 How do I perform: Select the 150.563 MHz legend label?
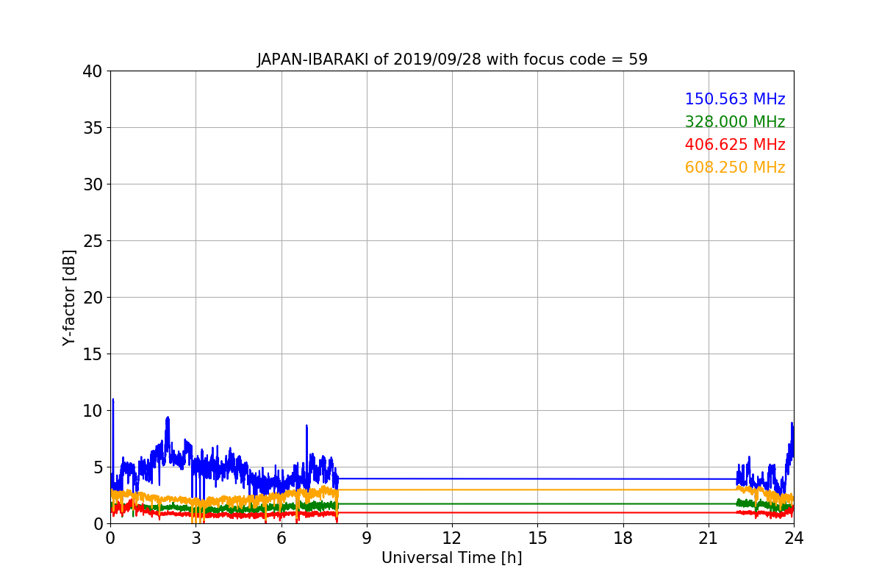(x=735, y=99)
